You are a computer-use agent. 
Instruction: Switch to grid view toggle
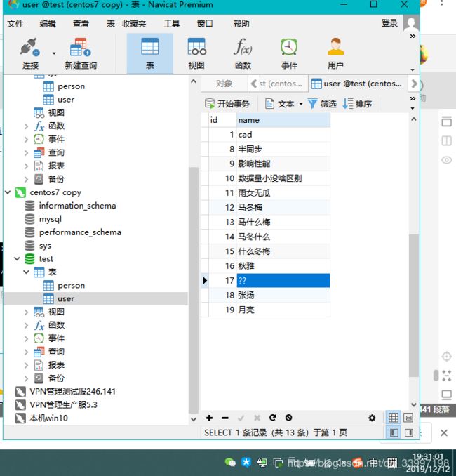pyautogui.click(x=394, y=418)
